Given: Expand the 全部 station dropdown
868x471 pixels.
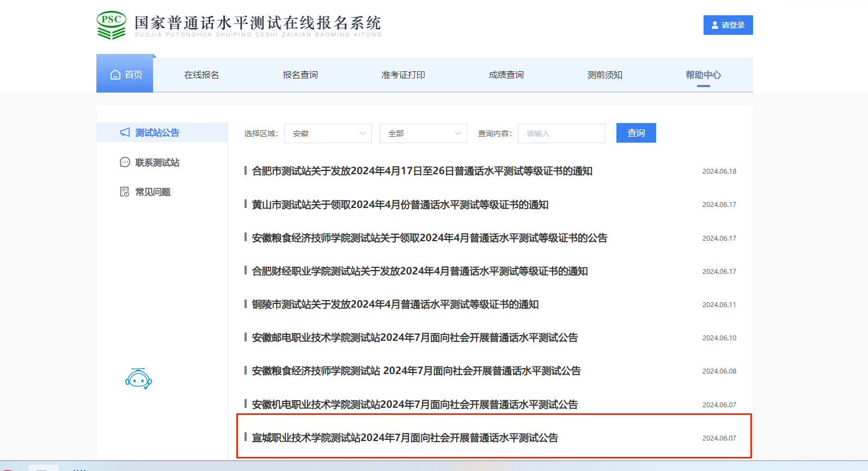Looking at the screenshot, I should [423, 133].
